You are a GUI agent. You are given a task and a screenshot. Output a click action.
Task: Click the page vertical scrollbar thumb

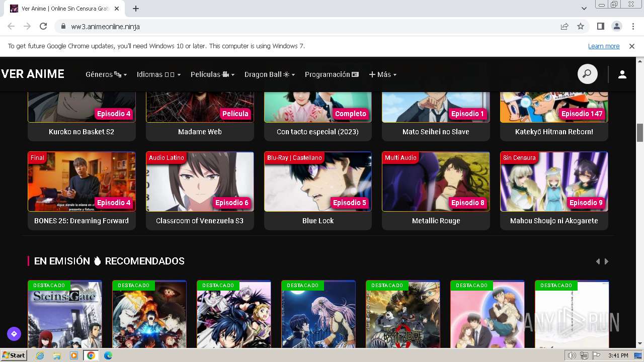(x=640, y=133)
